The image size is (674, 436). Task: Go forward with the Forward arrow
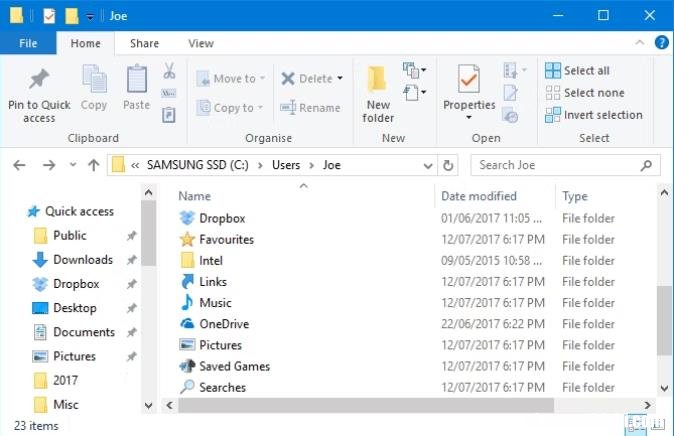click(x=49, y=165)
